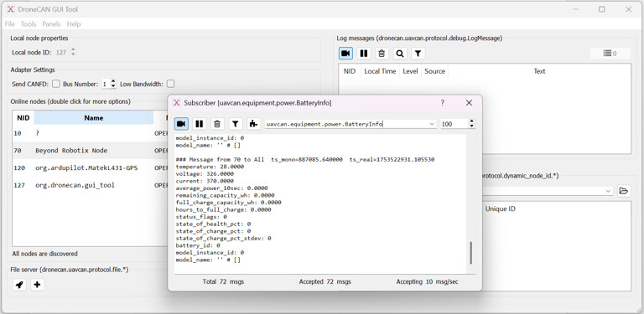Launch file server with rocket icon
The height and width of the screenshot is (314, 644).
[19, 285]
